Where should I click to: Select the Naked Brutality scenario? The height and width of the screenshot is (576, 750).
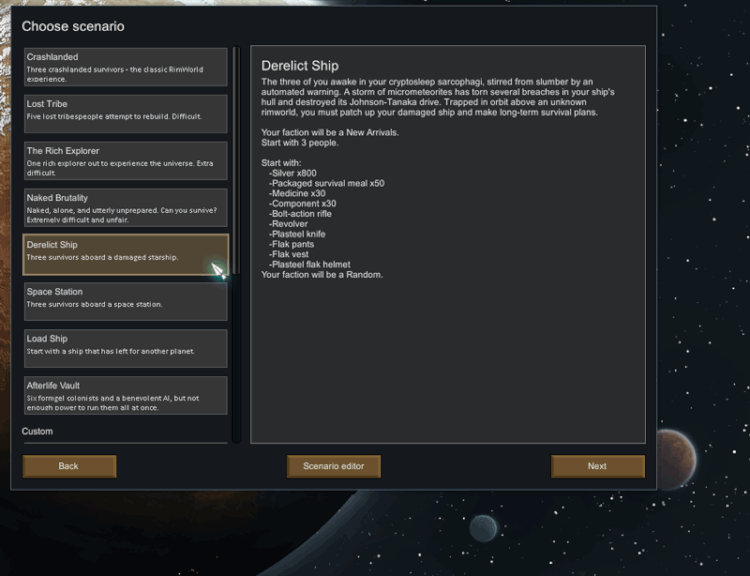(126, 208)
